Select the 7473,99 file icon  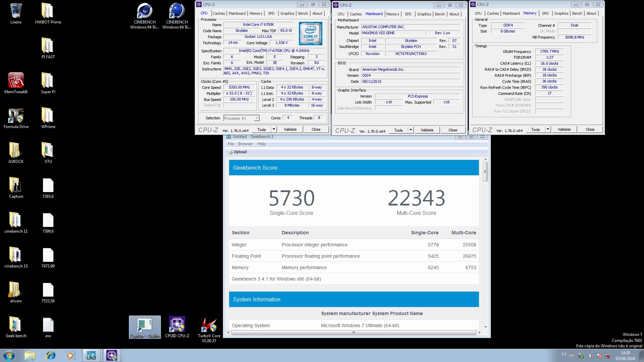click(x=48, y=257)
